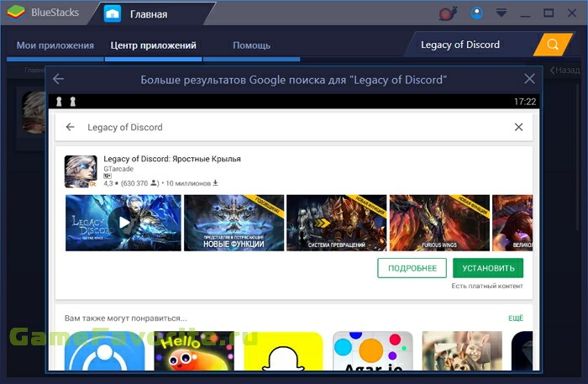Click the 10 миллионов downloads text
Screen dimensions: 588x384
(188, 183)
